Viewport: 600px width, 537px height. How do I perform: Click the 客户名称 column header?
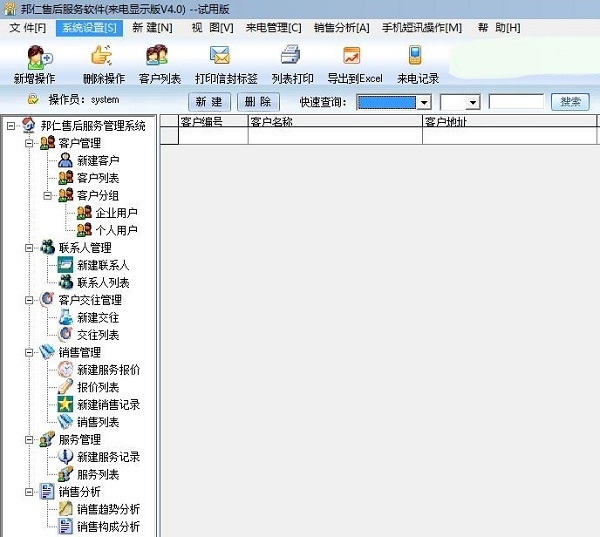[335, 121]
